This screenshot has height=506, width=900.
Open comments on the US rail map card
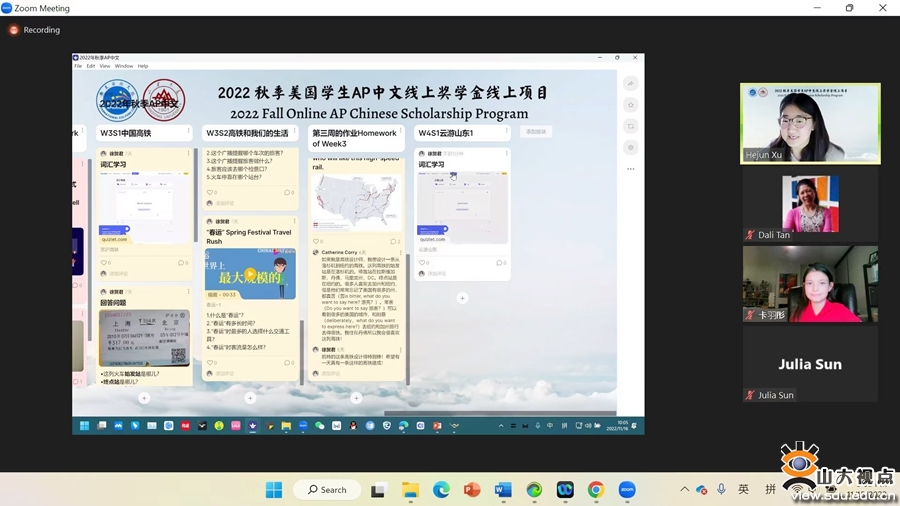tap(395, 242)
